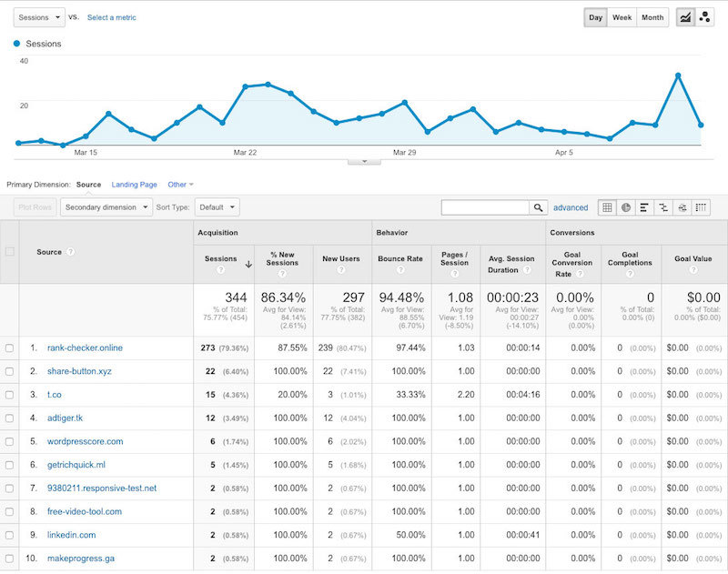728x574 pixels.
Task: Open the t.co source link
Action: (55, 395)
